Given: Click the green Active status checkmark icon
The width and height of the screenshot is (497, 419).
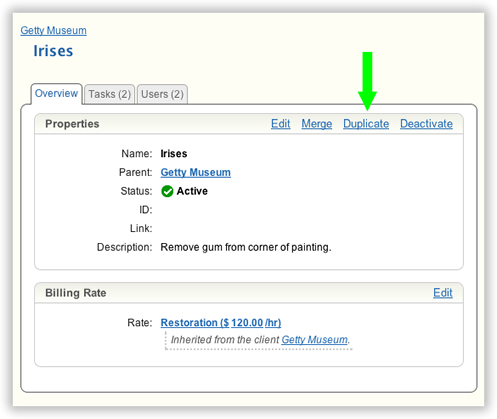Looking at the screenshot, I should pos(167,191).
